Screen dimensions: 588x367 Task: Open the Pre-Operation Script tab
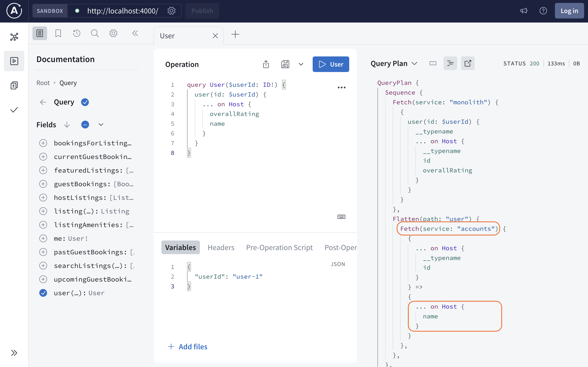click(x=279, y=247)
